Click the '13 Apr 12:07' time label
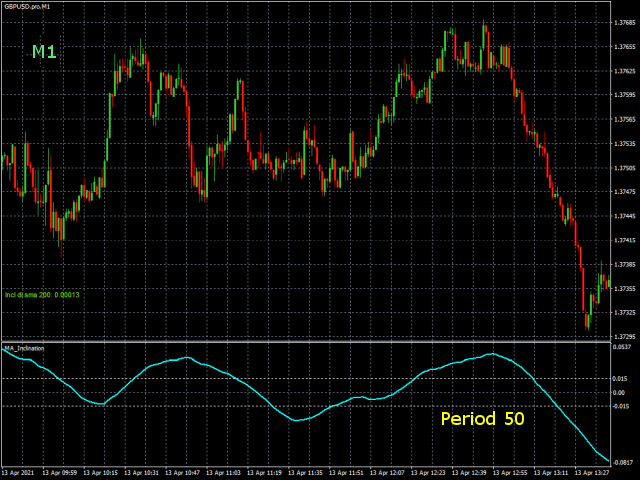The height and width of the screenshot is (480, 640). pyautogui.click(x=387, y=473)
